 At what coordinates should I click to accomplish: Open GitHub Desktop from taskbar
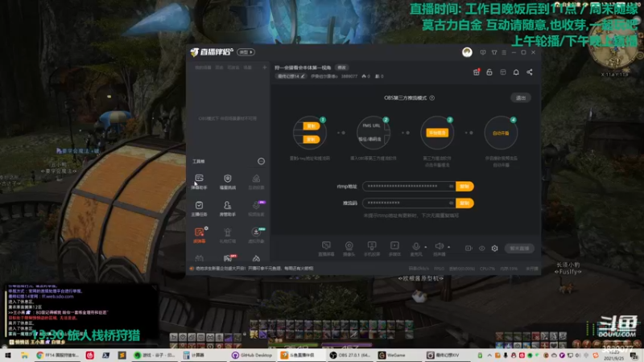pyautogui.click(x=252, y=355)
